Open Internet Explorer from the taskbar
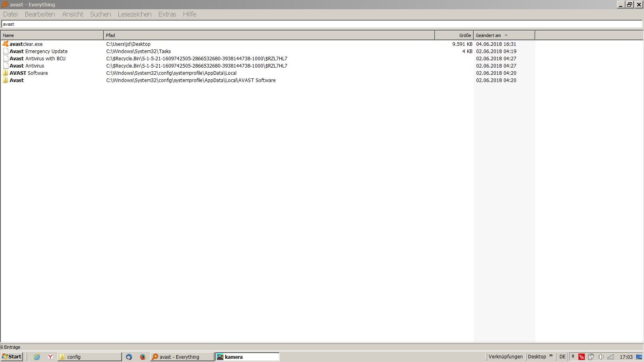 pyautogui.click(x=37, y=357)
